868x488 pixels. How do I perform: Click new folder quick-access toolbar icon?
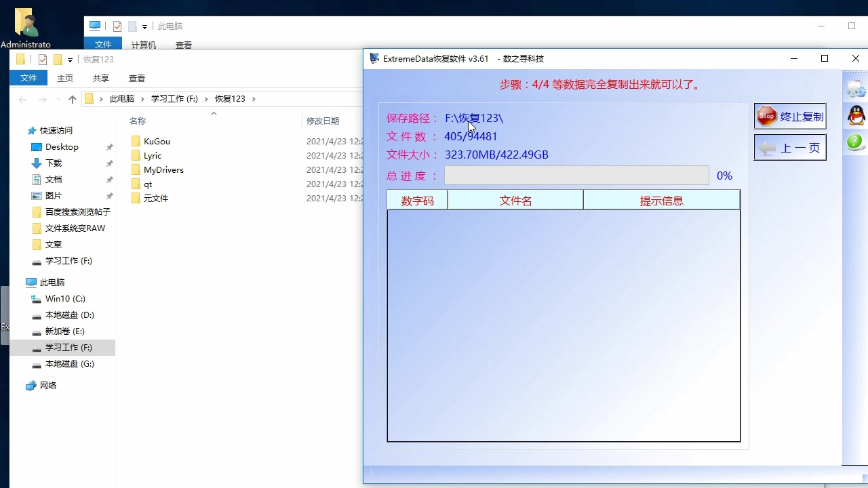58,60
